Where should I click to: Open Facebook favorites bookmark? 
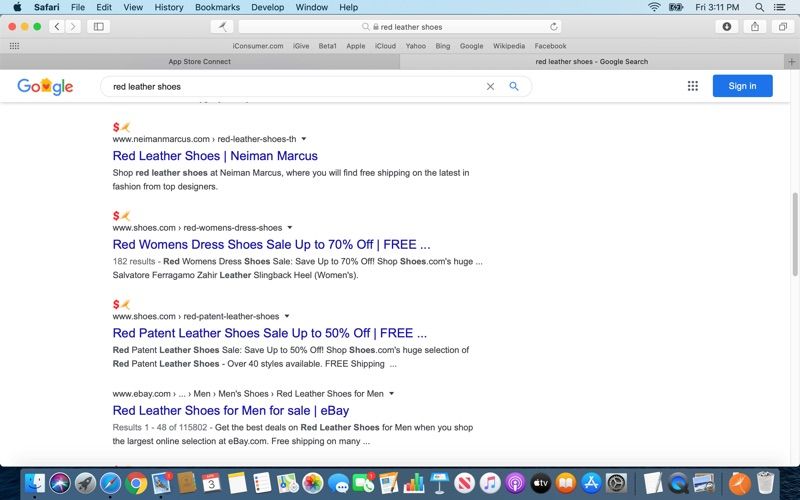[x=551, y=46]
